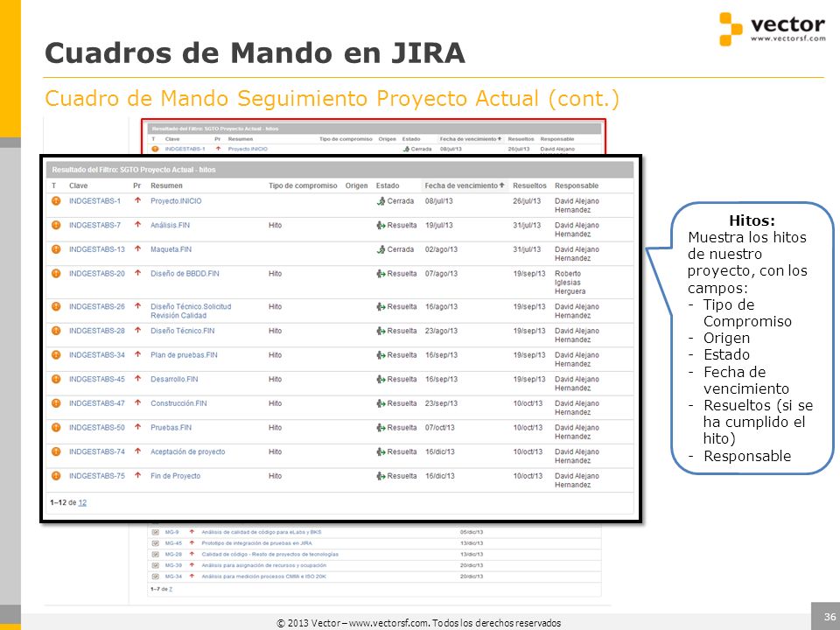Click the issue type icon for INDGESTABS-75
Screen dimensions: 840x630
point(56,476)
